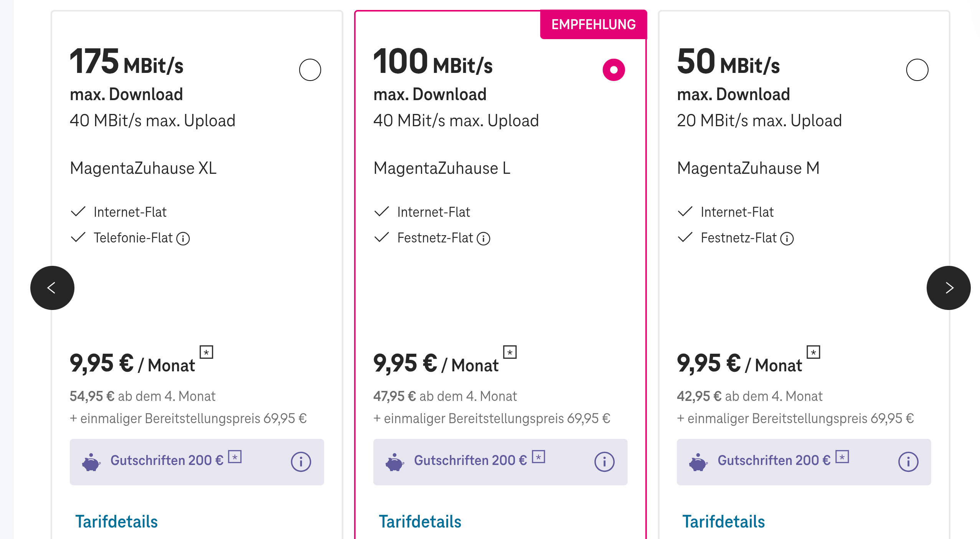Click the asterisk next to Gutschriften 200 € on tariff L

(538, 457)
